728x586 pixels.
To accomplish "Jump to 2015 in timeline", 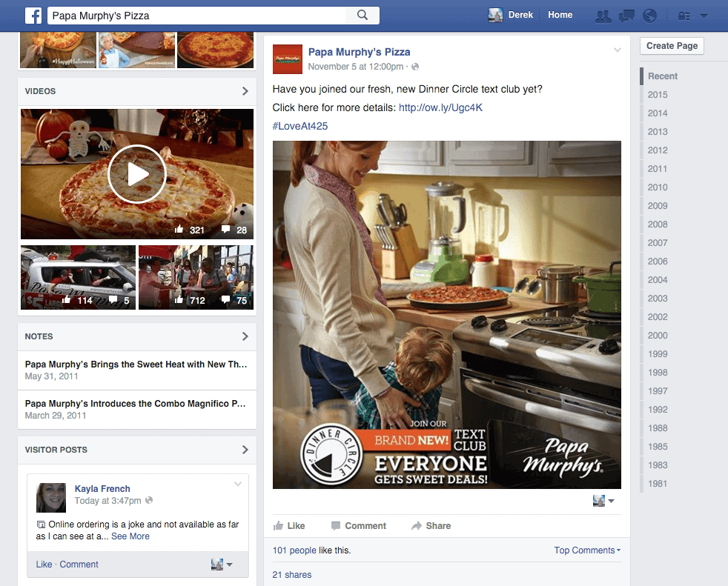I will 658,95.
